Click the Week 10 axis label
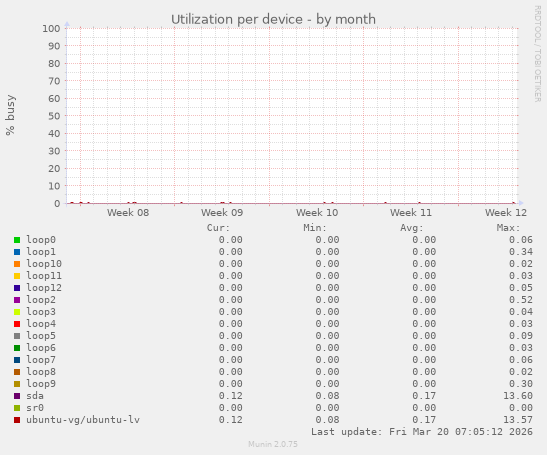 [317, 212]
